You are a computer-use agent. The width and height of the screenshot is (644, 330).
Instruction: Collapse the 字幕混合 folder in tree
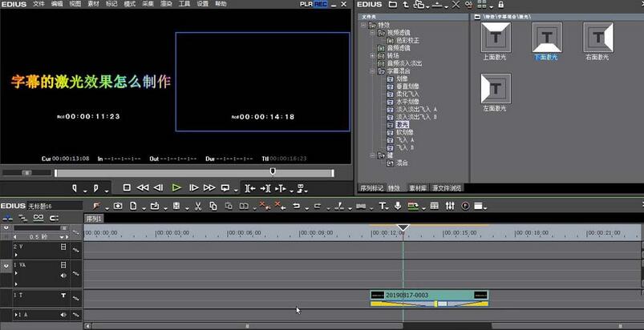pyautogui.click(x=372, y=71)
